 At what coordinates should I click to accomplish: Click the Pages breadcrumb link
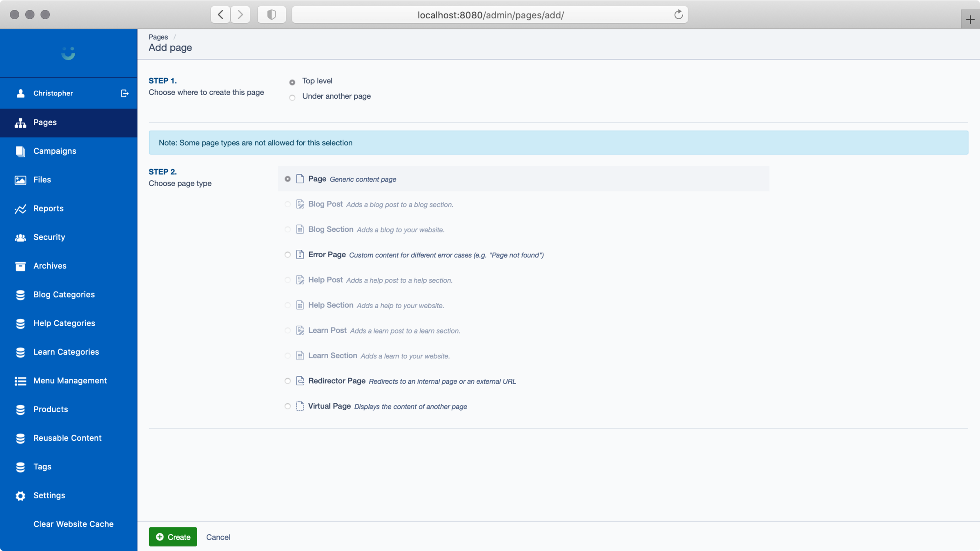click(x=158, y=37)
